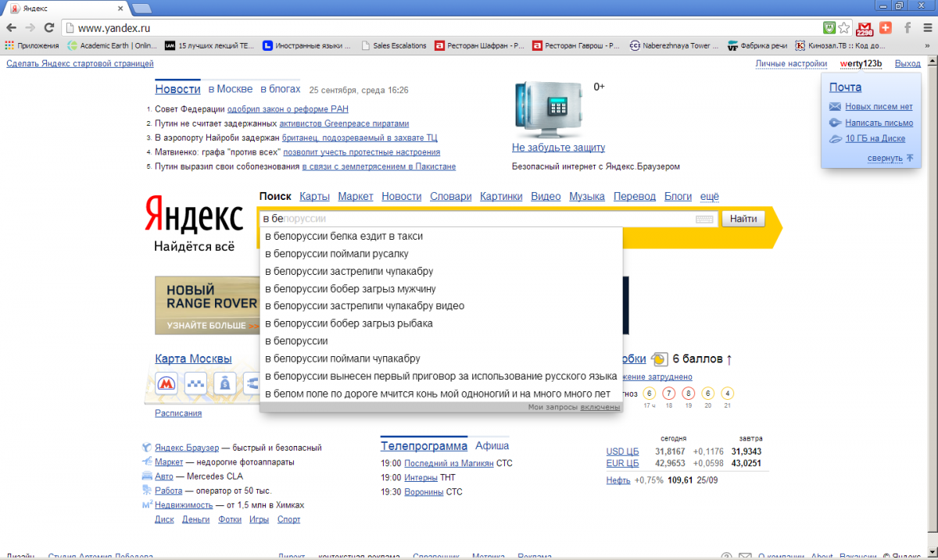Click the money bag icon on Moscow map
The height and width of the screenshot is (560, 938).
224,383
